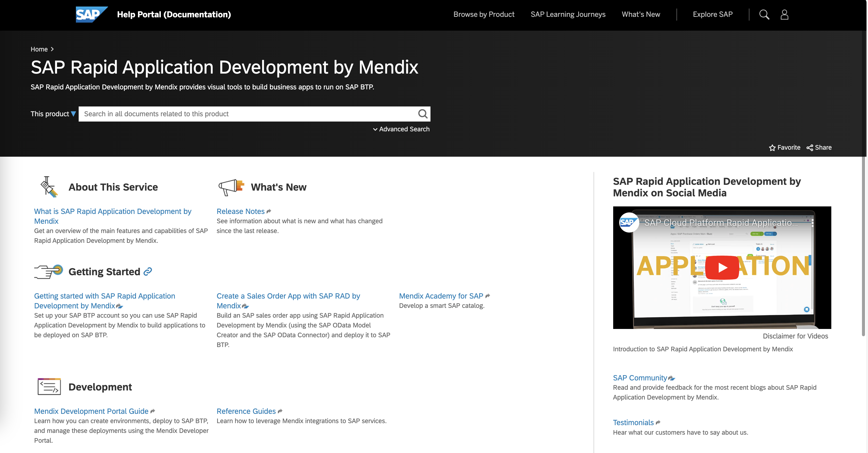This screenshot has width=868, height=453.
Task: Open the search with the magnifying glass icon
Action: click(x=764, y=15)
